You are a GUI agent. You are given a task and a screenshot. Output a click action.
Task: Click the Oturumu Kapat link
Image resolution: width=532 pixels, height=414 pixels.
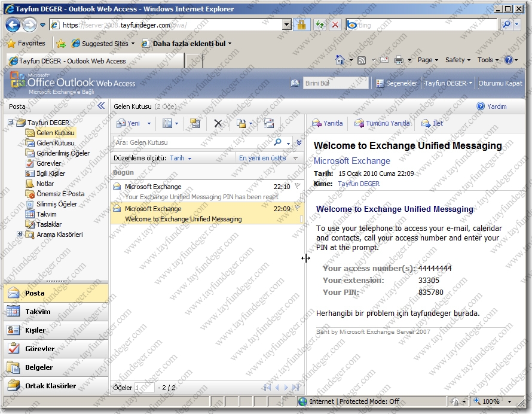[x=500, y=83]
